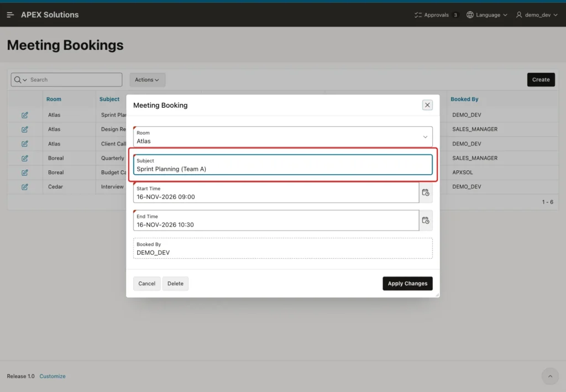Click the back-to-top arrow button

click(550, 376)
